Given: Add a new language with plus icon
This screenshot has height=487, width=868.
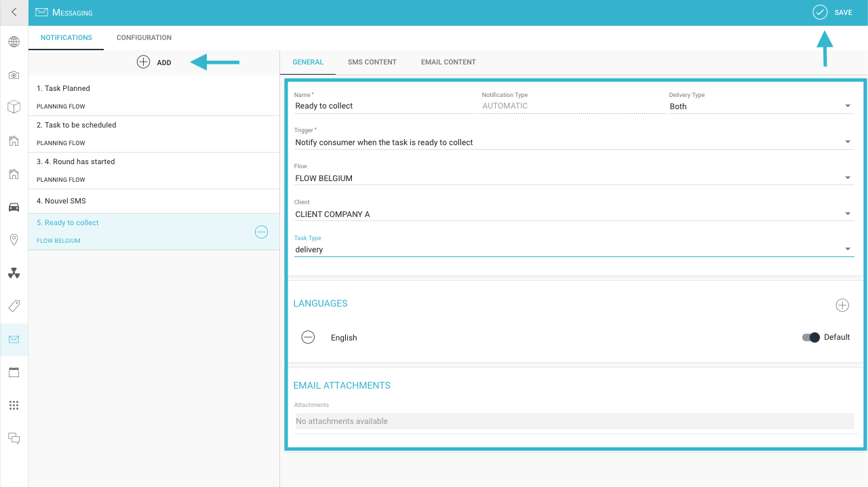Looking at the screenshot, I should click(842, 305).
